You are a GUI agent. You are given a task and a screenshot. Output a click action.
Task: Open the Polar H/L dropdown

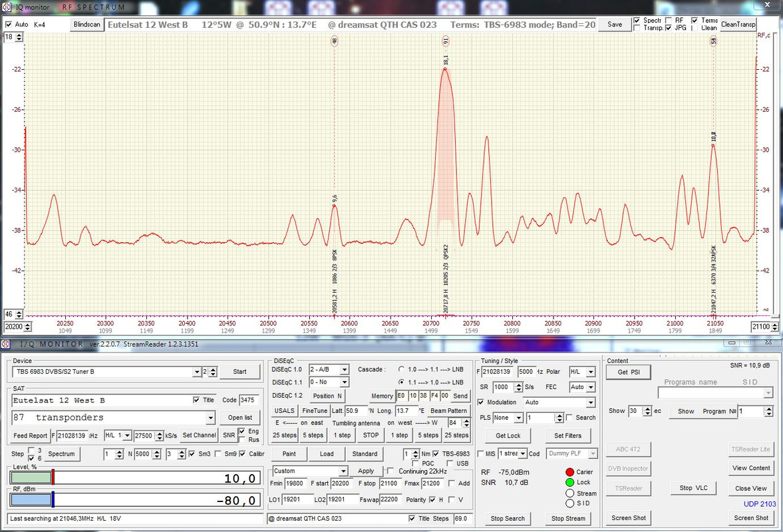point(591,372)
